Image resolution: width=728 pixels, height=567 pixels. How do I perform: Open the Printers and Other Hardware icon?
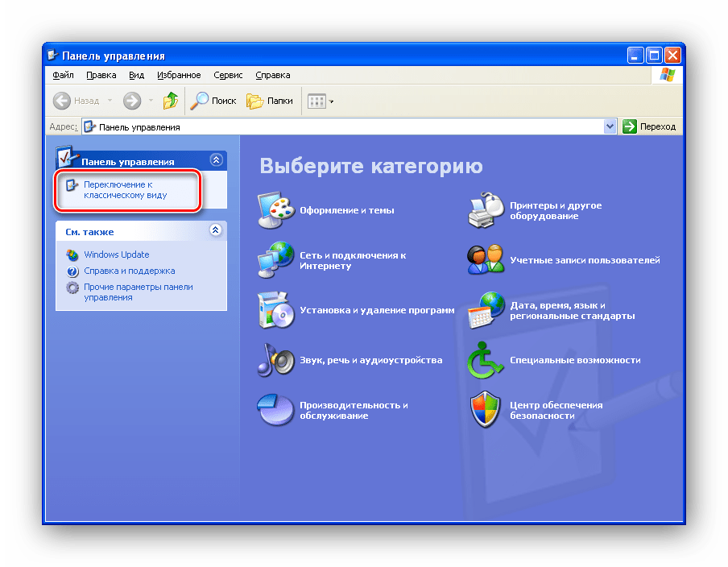(x=486, y=211)
